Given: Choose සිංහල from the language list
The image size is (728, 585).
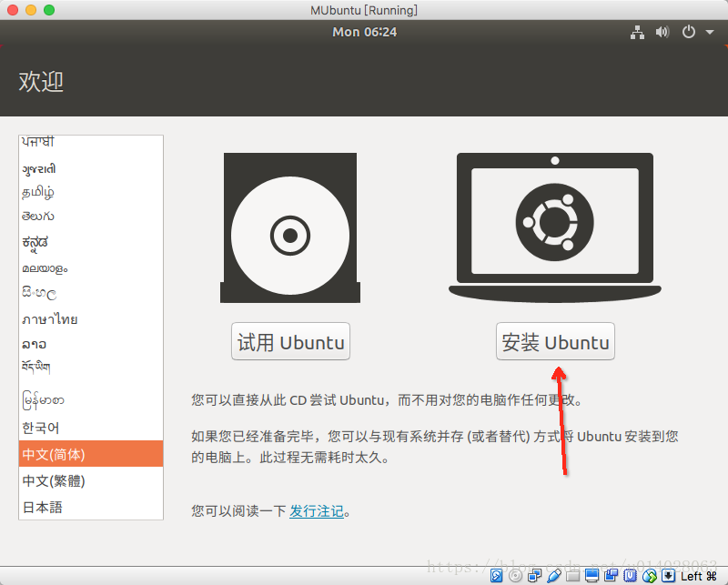Looking at the screenshot, I should 91,293.
